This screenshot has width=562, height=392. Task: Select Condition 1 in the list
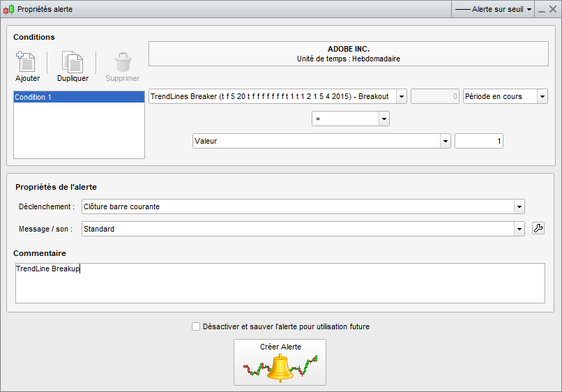(x=79, y=97)
